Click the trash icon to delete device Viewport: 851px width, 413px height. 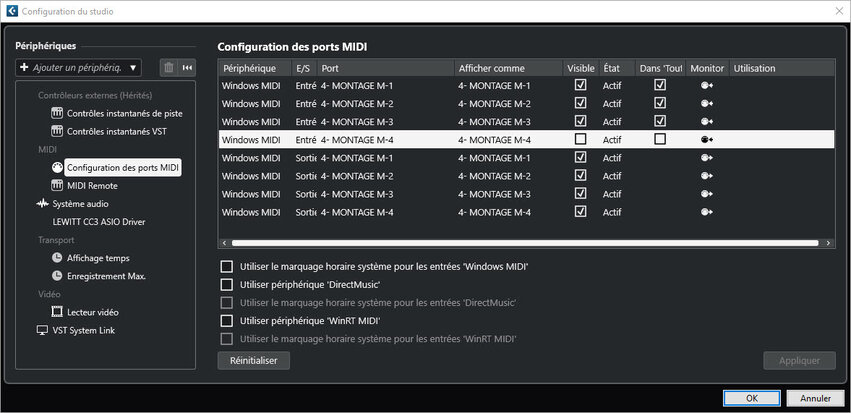[168, 68]
